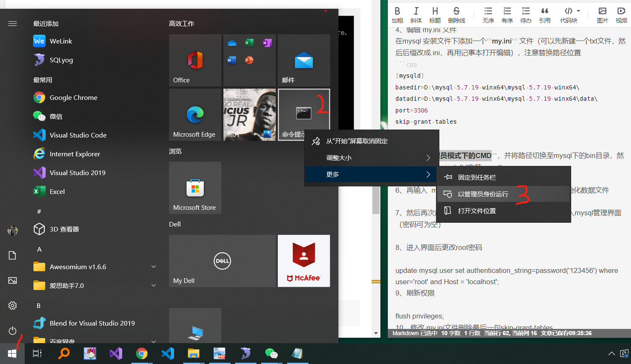Insert video (视频) in the editor
The height and width of the screenshot is (364, 631).
(x=621, y=15)
